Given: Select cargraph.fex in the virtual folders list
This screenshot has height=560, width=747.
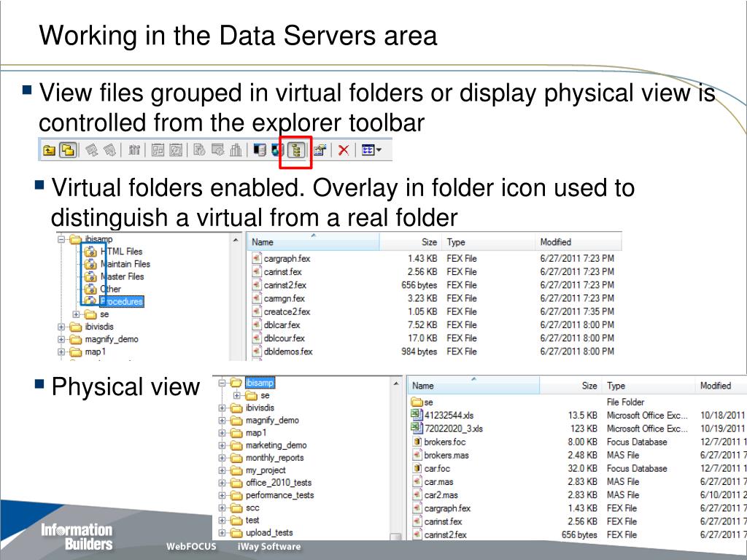Looking at the screenshot, I should tap(287, 259).
